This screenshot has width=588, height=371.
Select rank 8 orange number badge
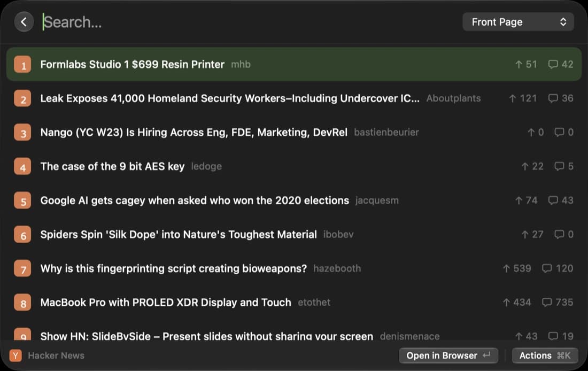pos(22,303)
